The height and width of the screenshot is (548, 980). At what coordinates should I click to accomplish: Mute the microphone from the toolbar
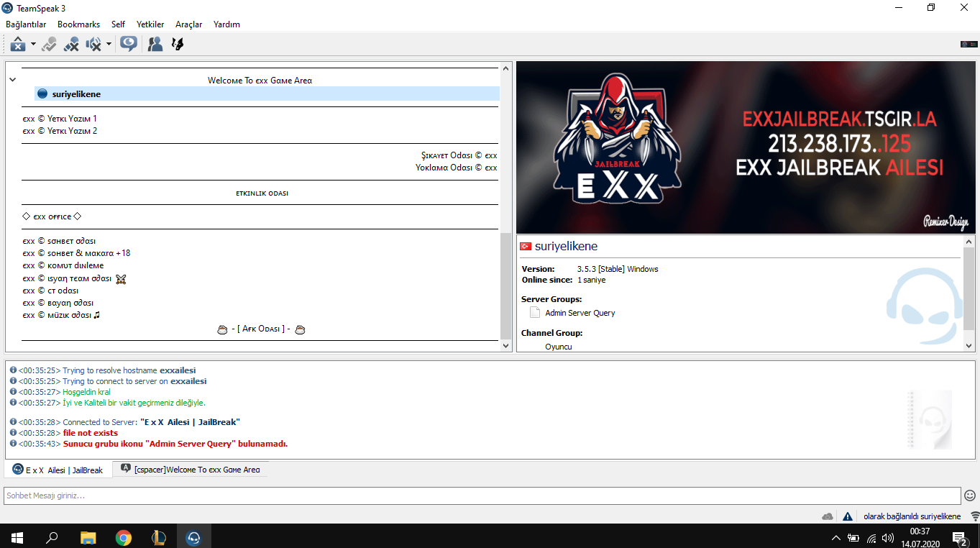(x=71, y=44)
